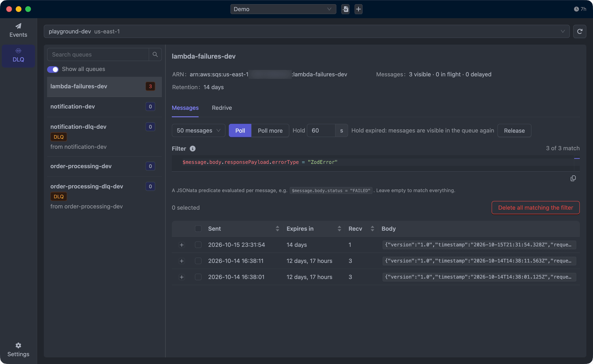Open the Events section

[x=18, y=31]
